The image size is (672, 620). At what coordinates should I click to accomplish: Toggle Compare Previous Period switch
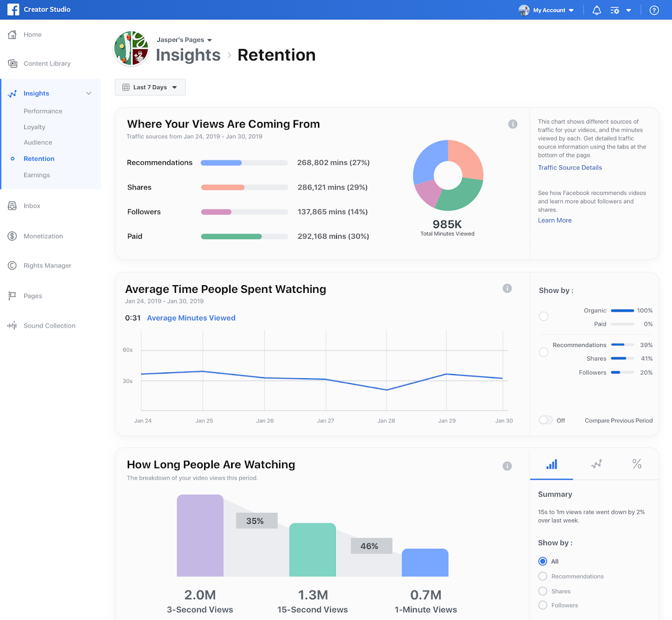[546, 420]
